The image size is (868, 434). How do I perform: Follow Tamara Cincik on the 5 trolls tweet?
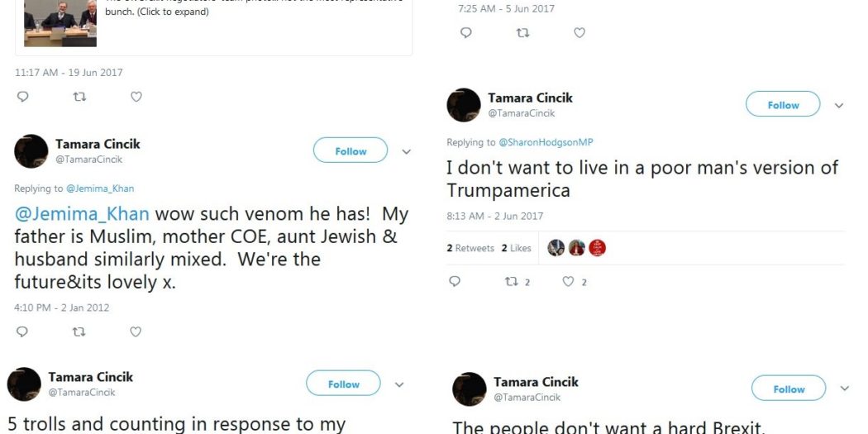tap(343, 384)
